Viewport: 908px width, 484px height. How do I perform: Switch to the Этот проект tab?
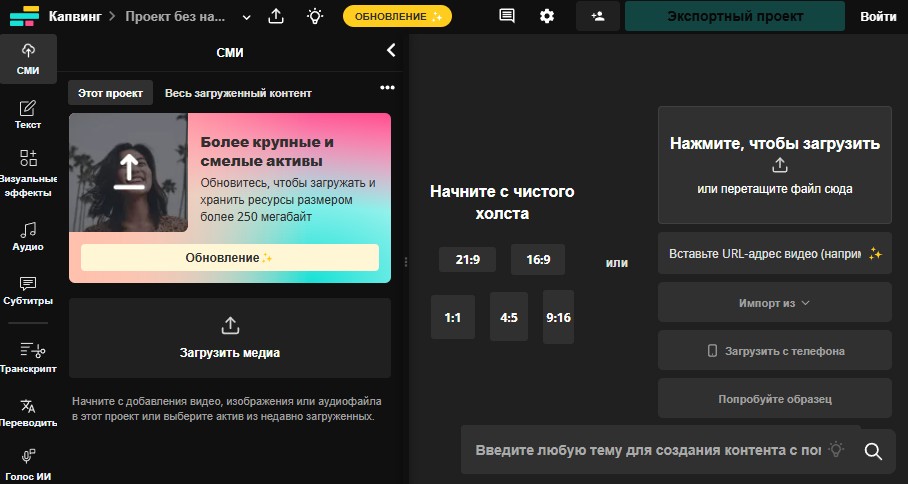(x=110, y=93)
